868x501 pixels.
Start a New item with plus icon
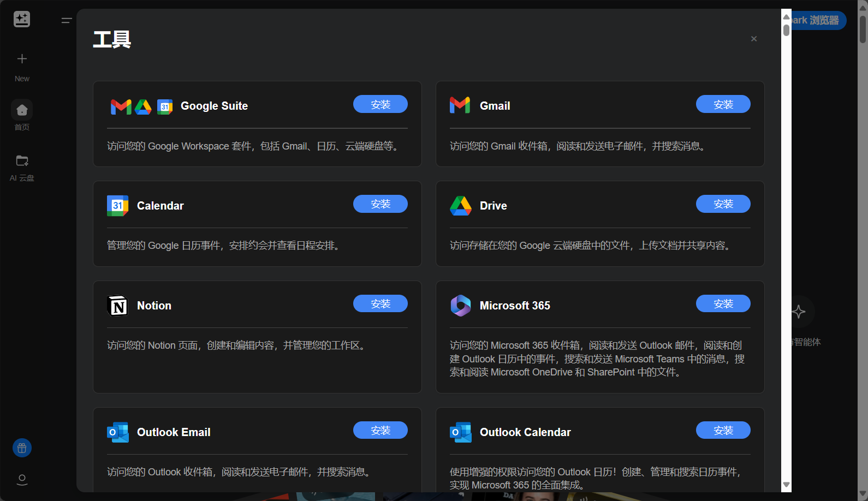22,59
